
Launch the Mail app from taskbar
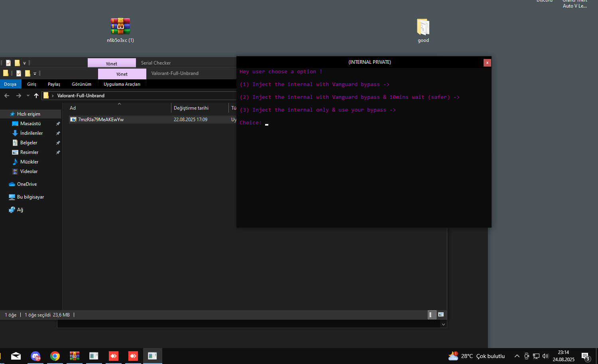pos(16,356)
